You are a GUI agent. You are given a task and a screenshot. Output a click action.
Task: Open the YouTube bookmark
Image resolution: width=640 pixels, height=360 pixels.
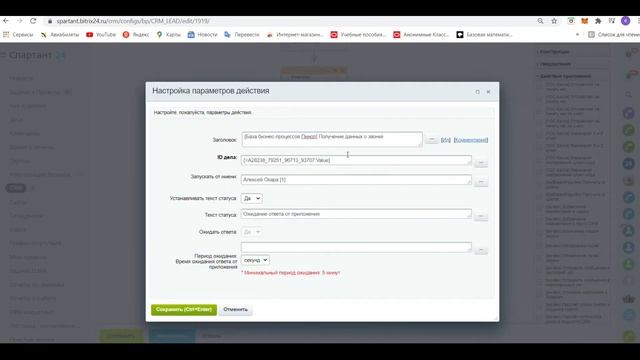[101, 35]
